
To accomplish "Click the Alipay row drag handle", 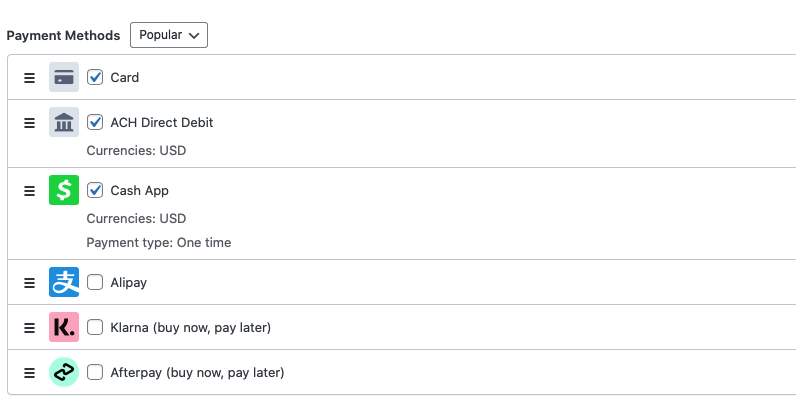I will [29, 282].
